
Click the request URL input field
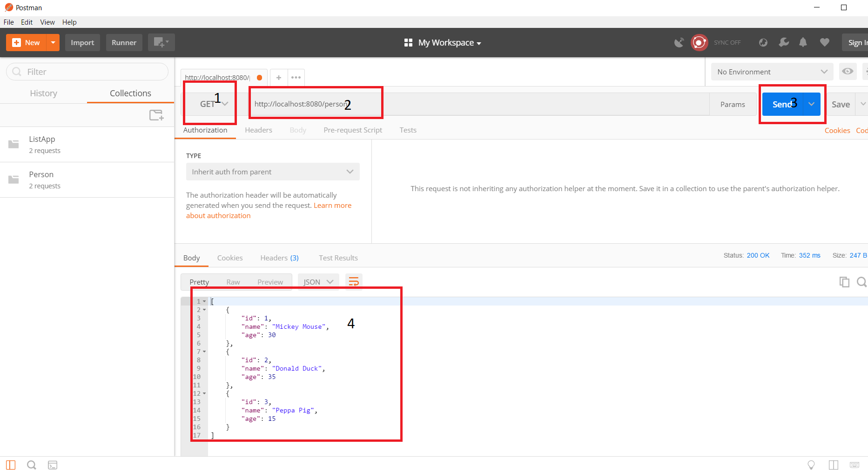pyautogui.click(x=465, y=104)
